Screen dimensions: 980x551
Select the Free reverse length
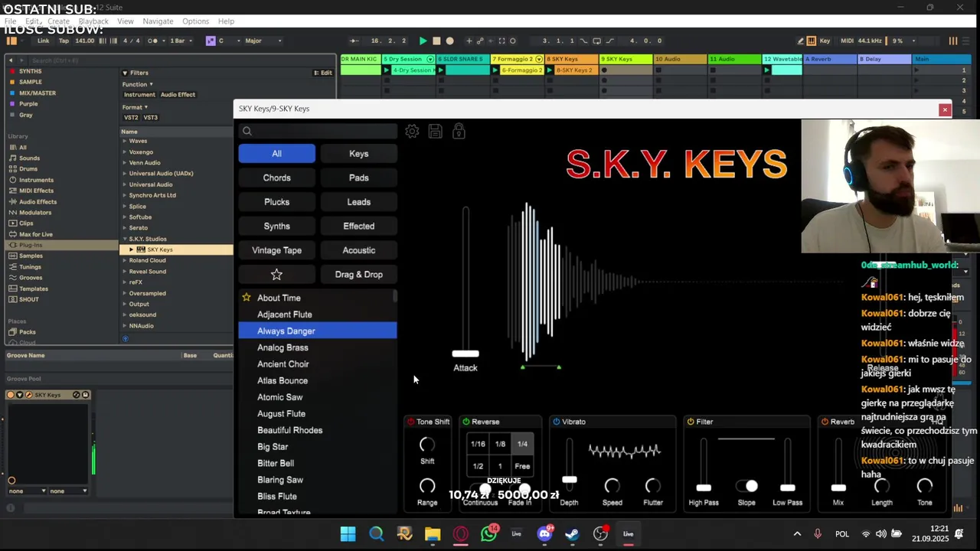click(522, 466)
